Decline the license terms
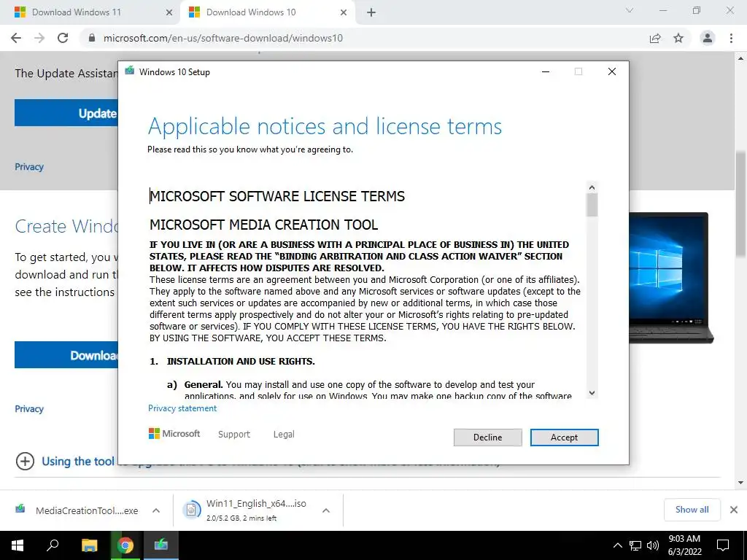The height and width of the screenshot is (560, 747). (487, 437)
